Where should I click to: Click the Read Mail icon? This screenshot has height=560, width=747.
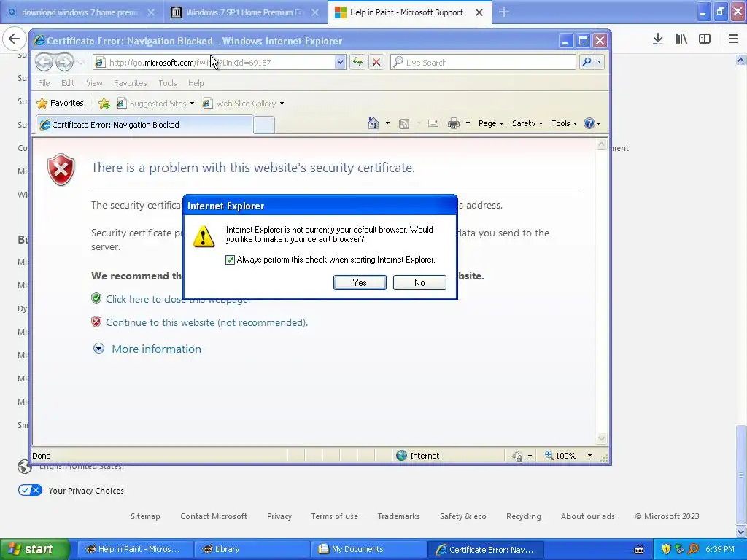tap(433, 123)
